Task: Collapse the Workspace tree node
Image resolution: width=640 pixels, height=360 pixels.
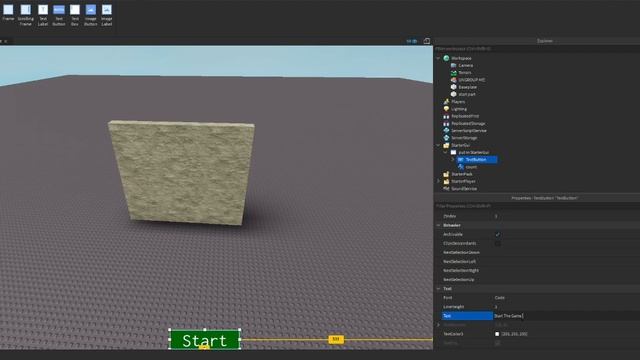Action: 438,58
